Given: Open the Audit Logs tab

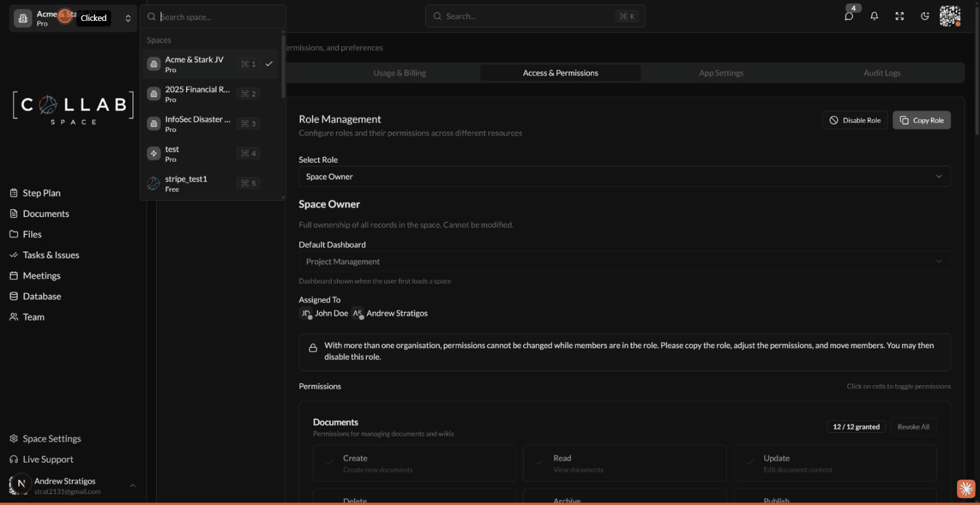Looking at the screenshot, I should click(x=882, y=72).
